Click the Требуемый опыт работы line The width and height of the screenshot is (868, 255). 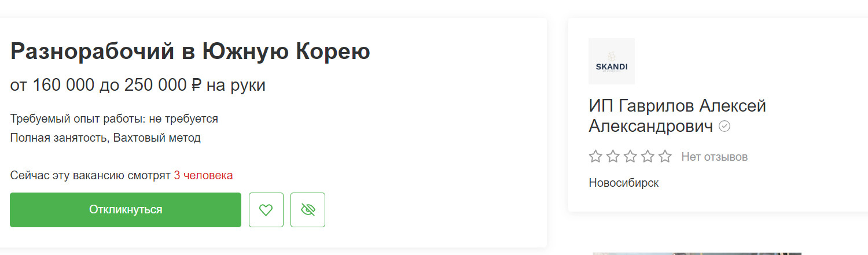click(114, 119)
